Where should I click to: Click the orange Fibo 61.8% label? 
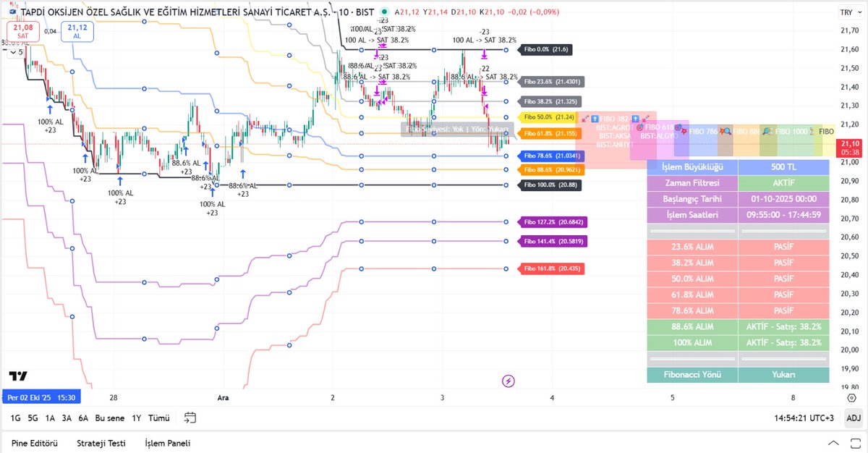(x=550, y=133)
